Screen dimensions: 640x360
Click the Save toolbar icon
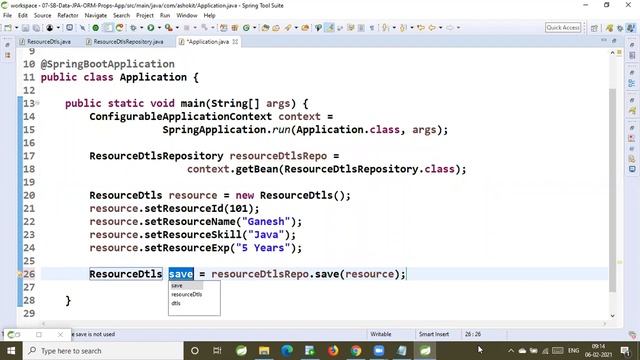point(25,28)
